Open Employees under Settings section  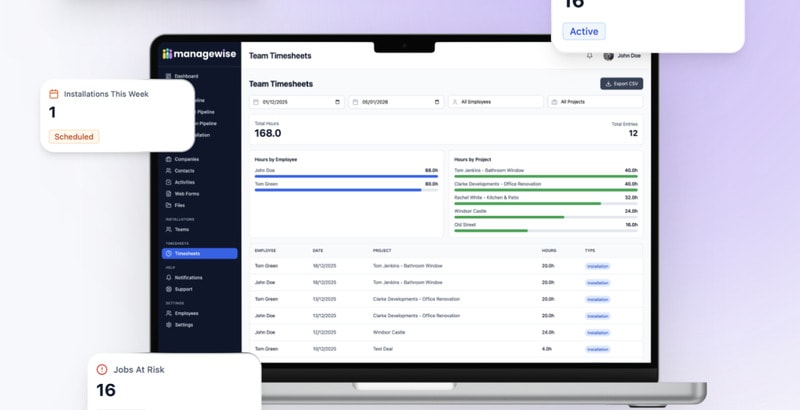coord(186,313)
